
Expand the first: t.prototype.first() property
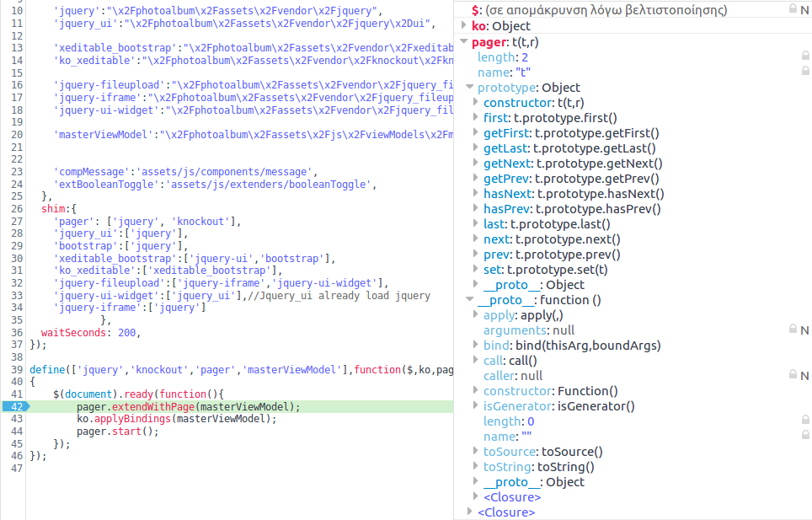click(x=475, y=117)
